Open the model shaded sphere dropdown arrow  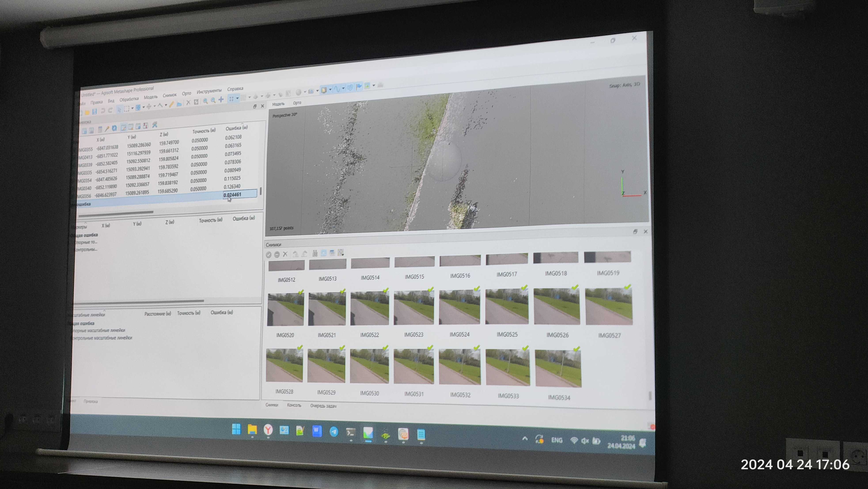pyautogui.click(x=305, y=92)
